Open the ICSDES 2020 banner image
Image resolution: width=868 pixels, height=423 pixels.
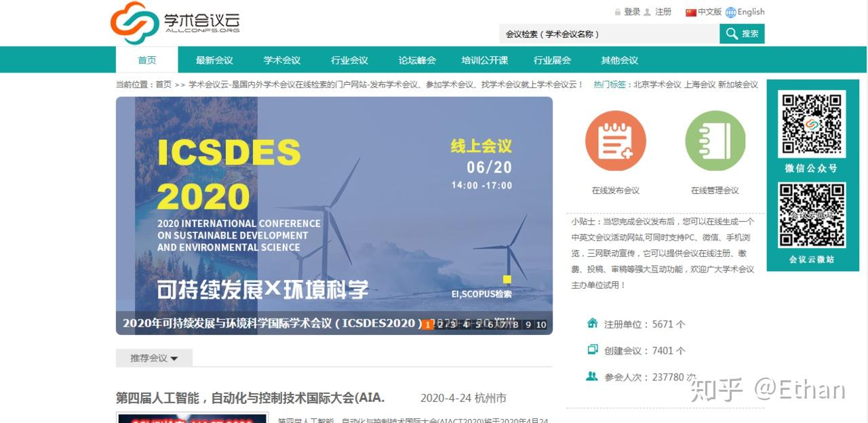[334, 216]
